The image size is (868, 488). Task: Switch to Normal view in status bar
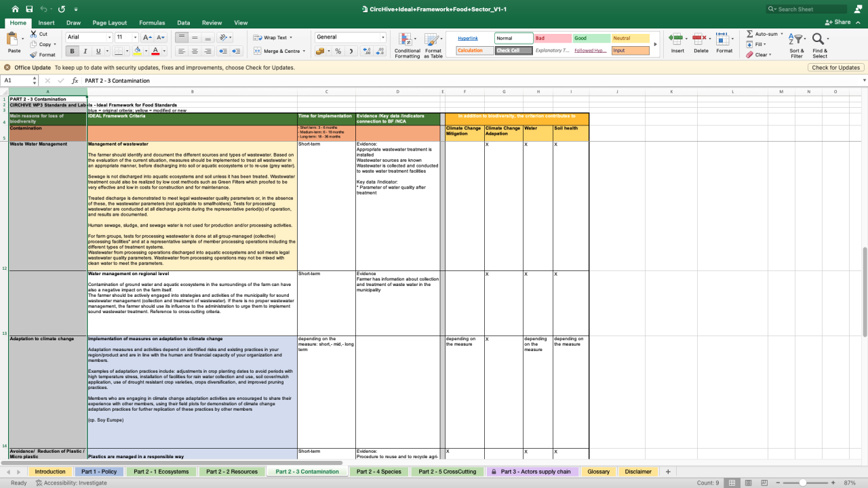pos(732,483)
